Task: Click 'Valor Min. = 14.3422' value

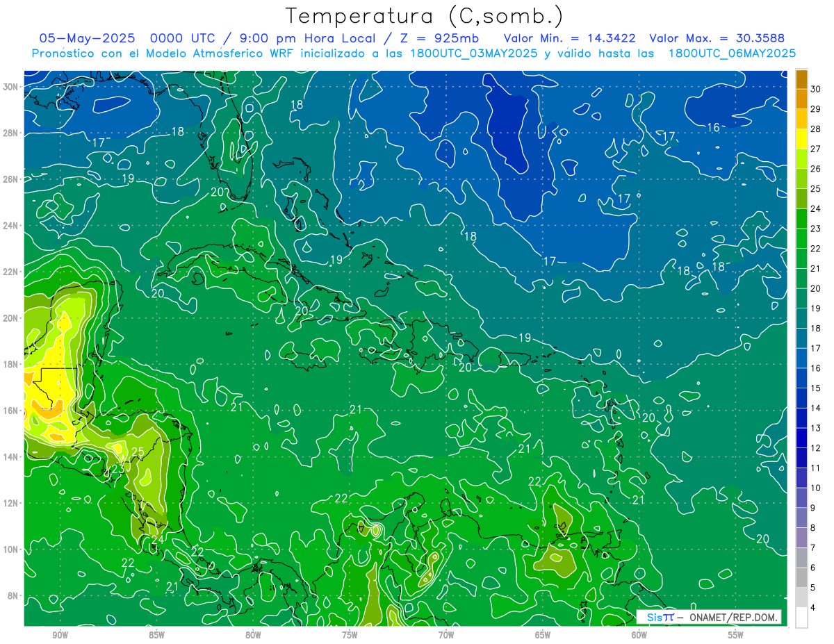Action: (x=570, y=38)
